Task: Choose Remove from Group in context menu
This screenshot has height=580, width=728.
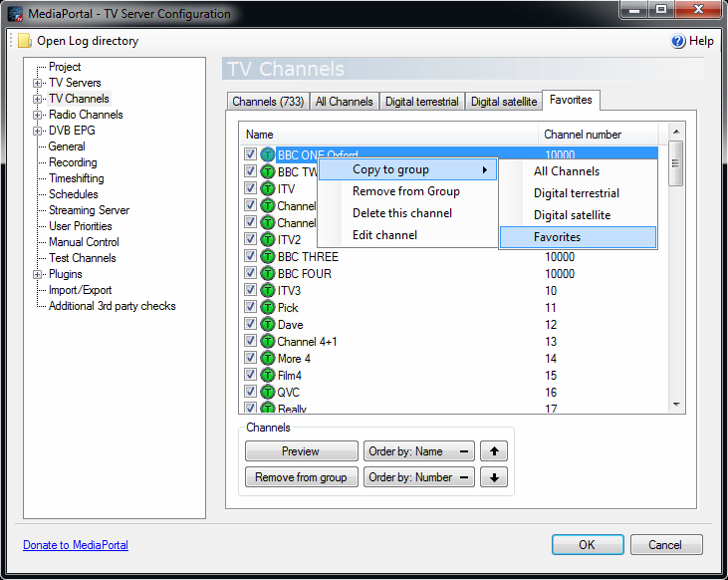Action: click(x=407, y=191)
